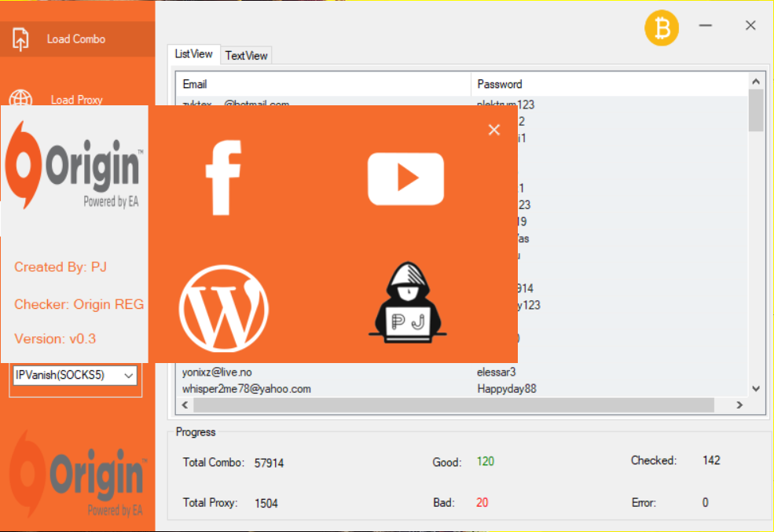Click the password Happyday88 cell

coord(507,389)
